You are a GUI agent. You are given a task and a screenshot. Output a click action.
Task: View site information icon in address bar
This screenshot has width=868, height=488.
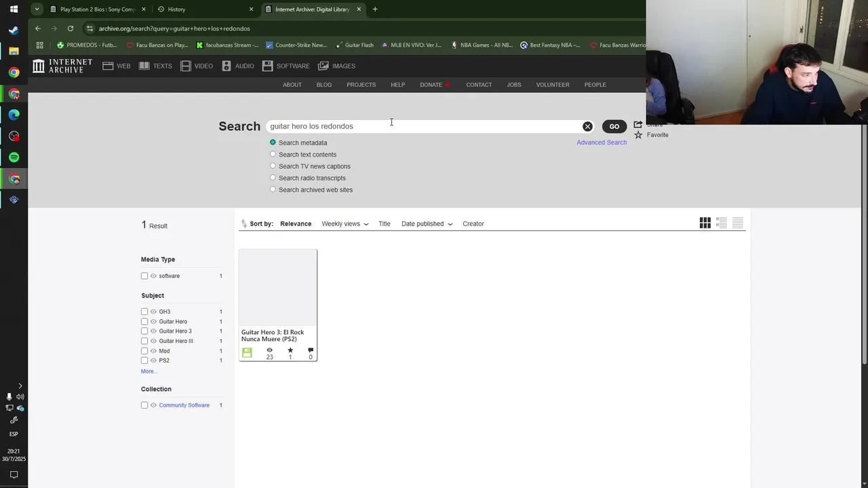point(90,28)
